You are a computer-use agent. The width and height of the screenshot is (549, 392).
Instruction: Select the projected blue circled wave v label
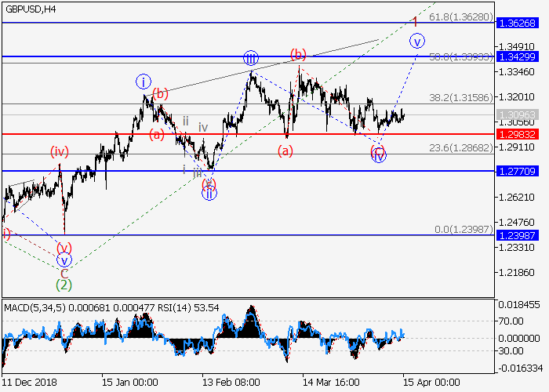pos(417,41)
